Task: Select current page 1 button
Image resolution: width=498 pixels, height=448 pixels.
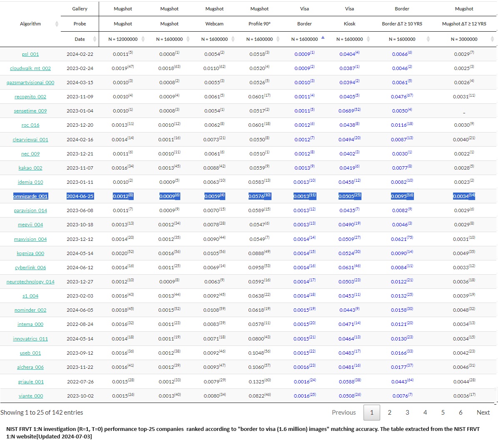Action: pyautogui.click(x=371, y=413)
